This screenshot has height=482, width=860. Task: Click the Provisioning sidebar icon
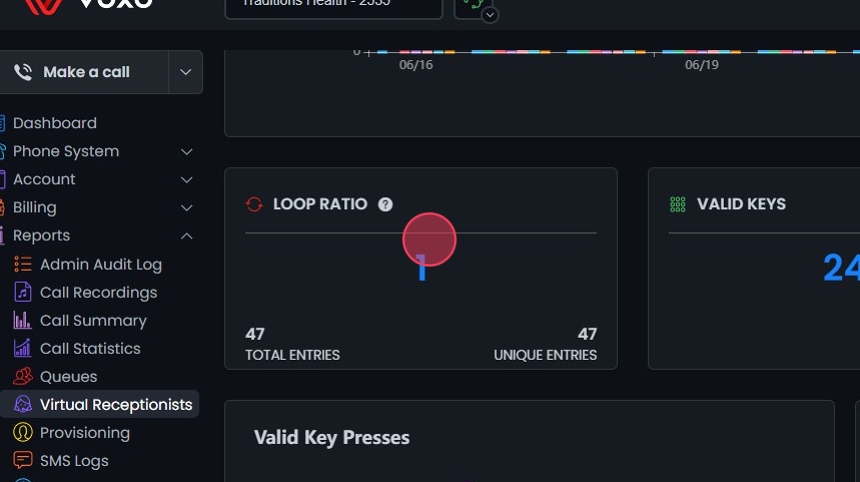pyautogui.click(x=22, y=432)
